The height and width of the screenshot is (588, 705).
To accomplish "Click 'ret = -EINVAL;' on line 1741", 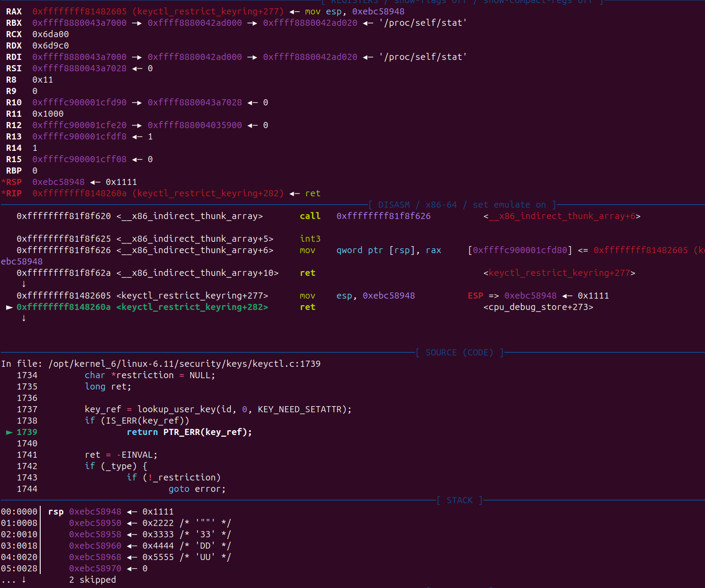I will (x=121, y=455).
